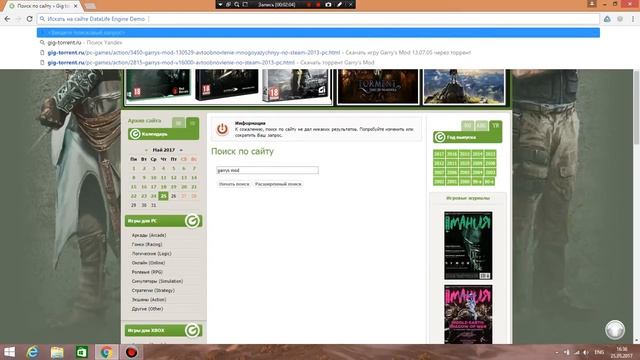Switch to the 'ABC' tab in the right sidebar

click(x=481, y=125)
